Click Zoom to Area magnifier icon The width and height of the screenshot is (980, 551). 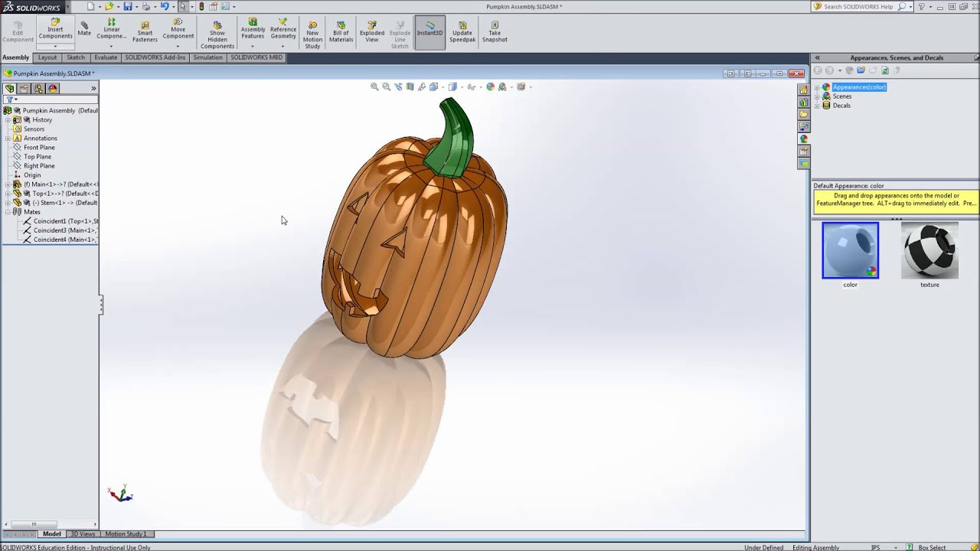click(386, 86)
